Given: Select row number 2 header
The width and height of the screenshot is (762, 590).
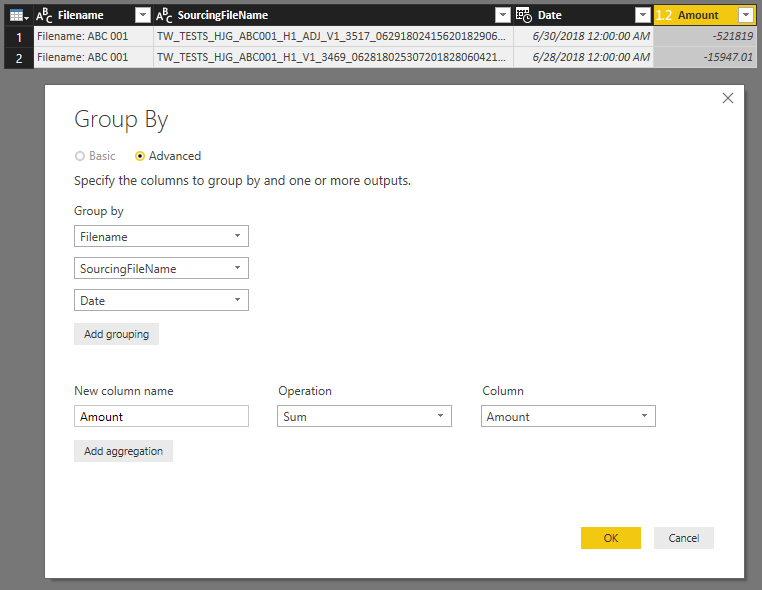Looking at the screenshot, I should pyautogui.click(x=19, y=57).
